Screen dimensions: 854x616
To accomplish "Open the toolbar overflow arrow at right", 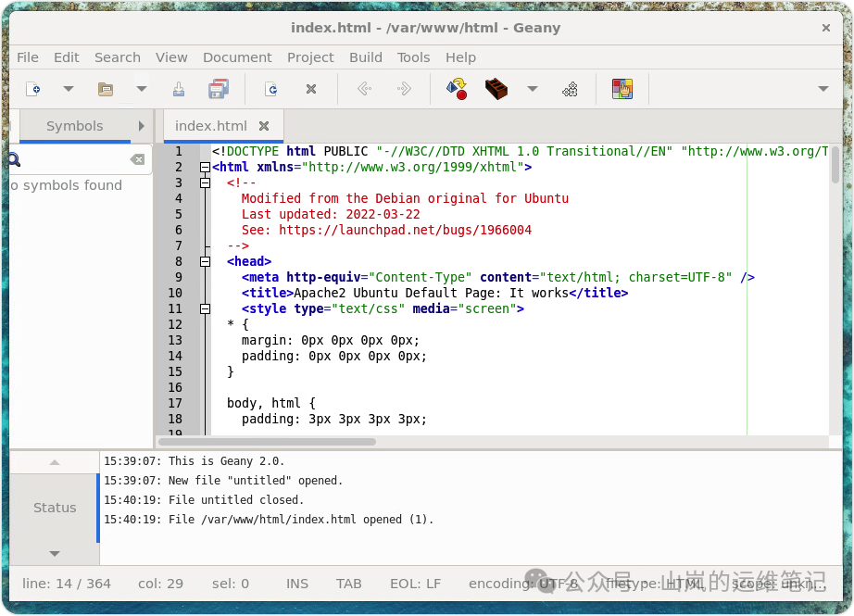I will (x=823, y=89).
